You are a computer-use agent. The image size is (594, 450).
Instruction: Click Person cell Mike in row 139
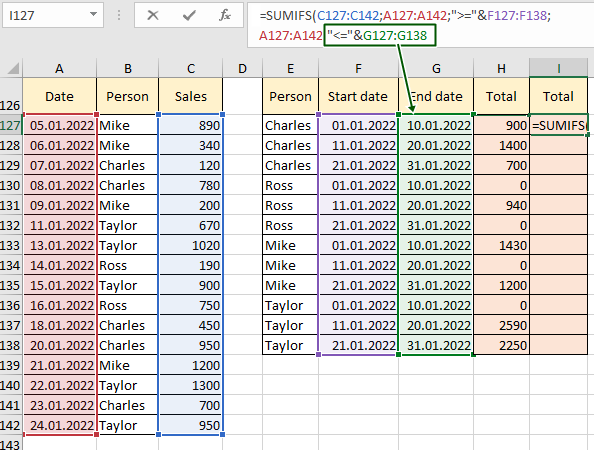pos(128,366)
